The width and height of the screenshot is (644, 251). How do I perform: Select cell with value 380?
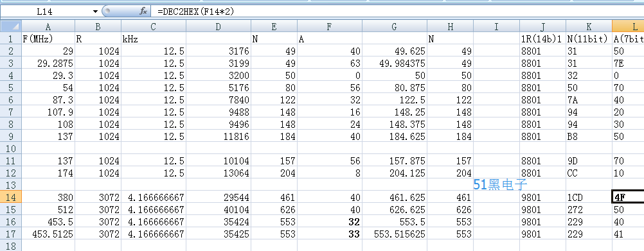48,197
